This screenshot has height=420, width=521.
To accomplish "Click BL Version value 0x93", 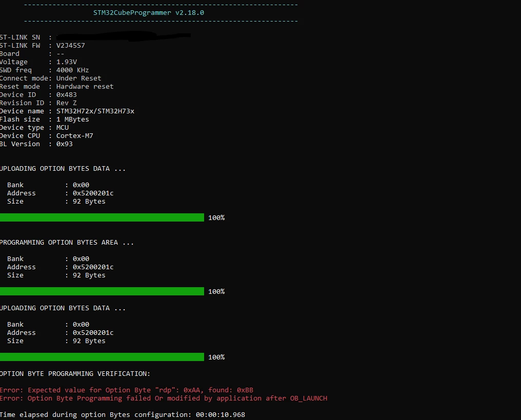I will pyautogui.click(x=65, y=144).
